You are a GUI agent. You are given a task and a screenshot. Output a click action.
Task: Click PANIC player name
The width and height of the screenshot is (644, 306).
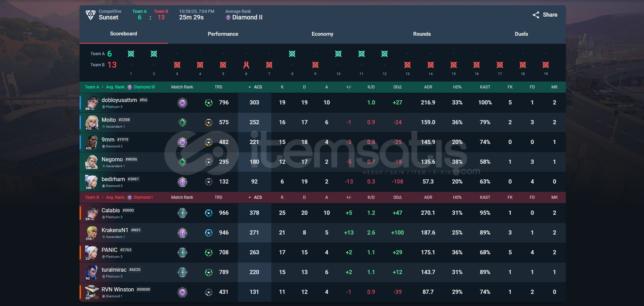[x=109, y=250]
